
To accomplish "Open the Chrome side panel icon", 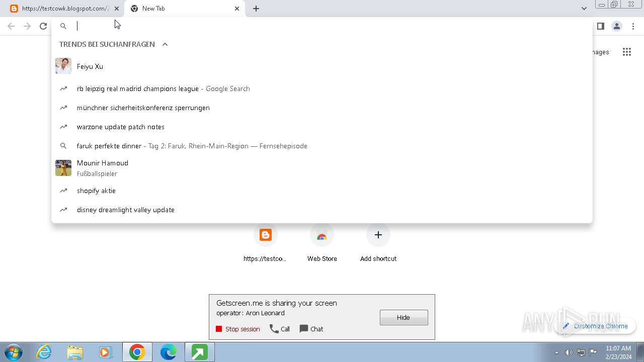I will pyautogui.click(x=600, y=26).
